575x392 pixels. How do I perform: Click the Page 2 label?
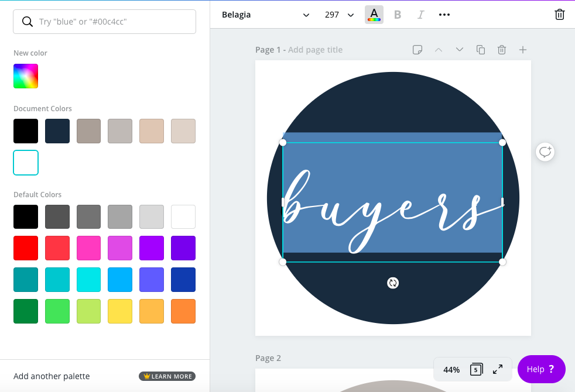click(268, 358)
